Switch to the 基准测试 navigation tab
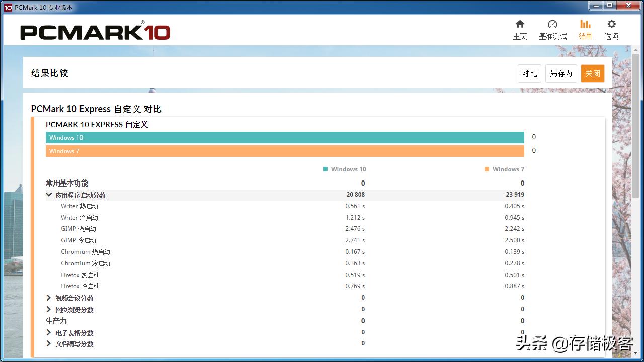The height and width of the screenshot is (362, 644). tap(552, 29)
